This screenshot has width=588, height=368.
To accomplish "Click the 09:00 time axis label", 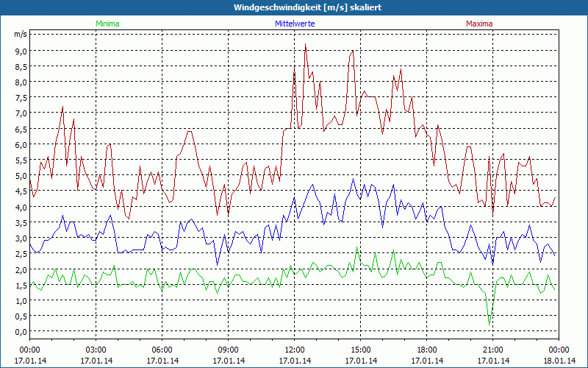I will (x=229, y=350).
